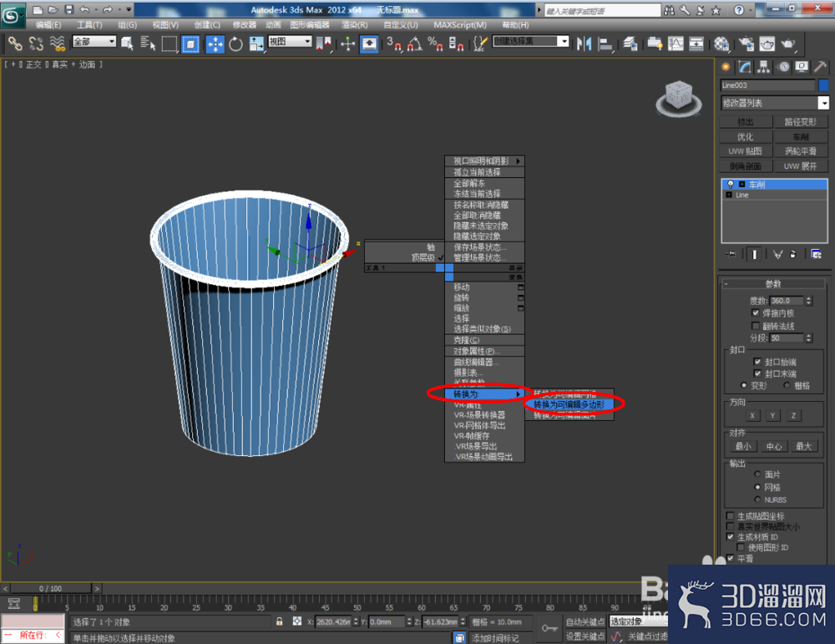
Task: Toggle the 封口末端 checkbox
Action: coord(757,373)
